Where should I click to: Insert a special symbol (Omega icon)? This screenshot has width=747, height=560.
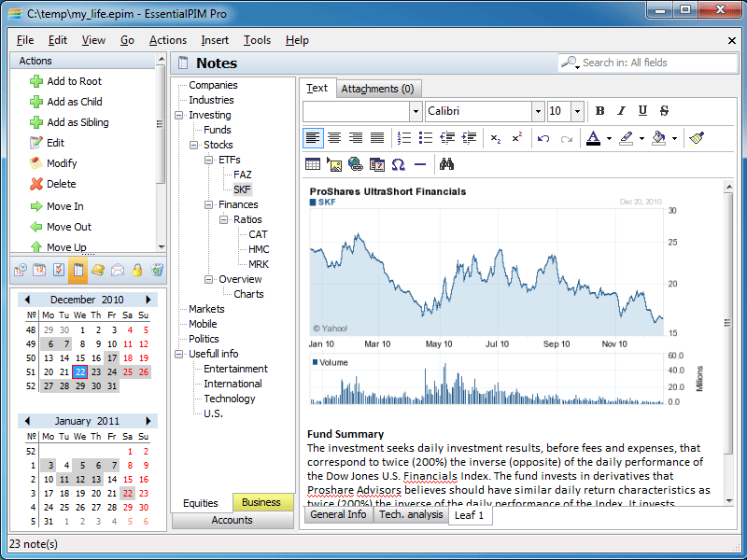pyautogui.click(x=399, y=164)
